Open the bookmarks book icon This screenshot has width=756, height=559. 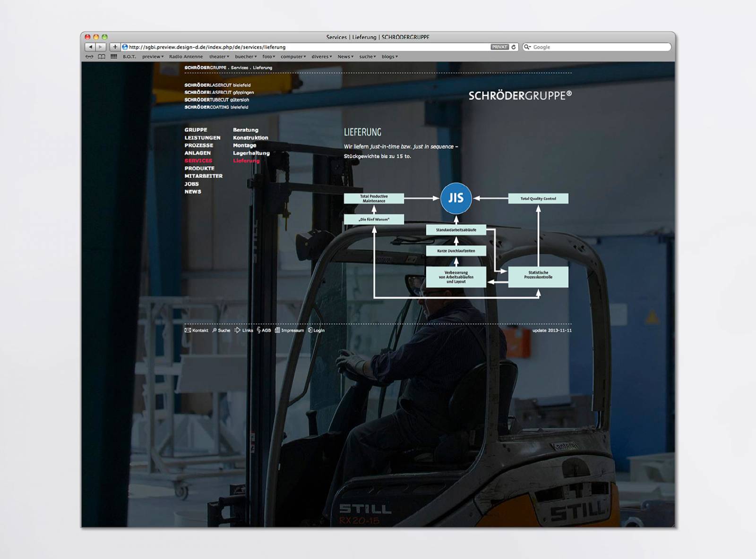point(102,57)
